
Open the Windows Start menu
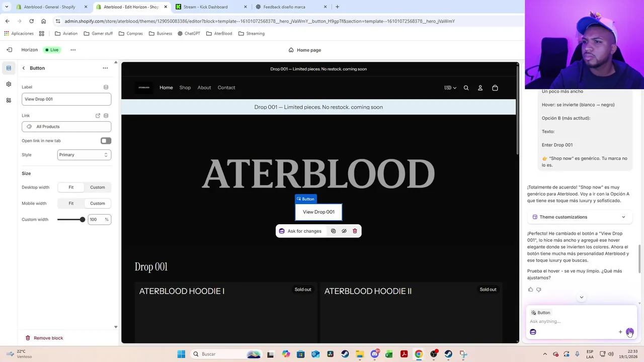pyautogui.click(x=181, y=354)
